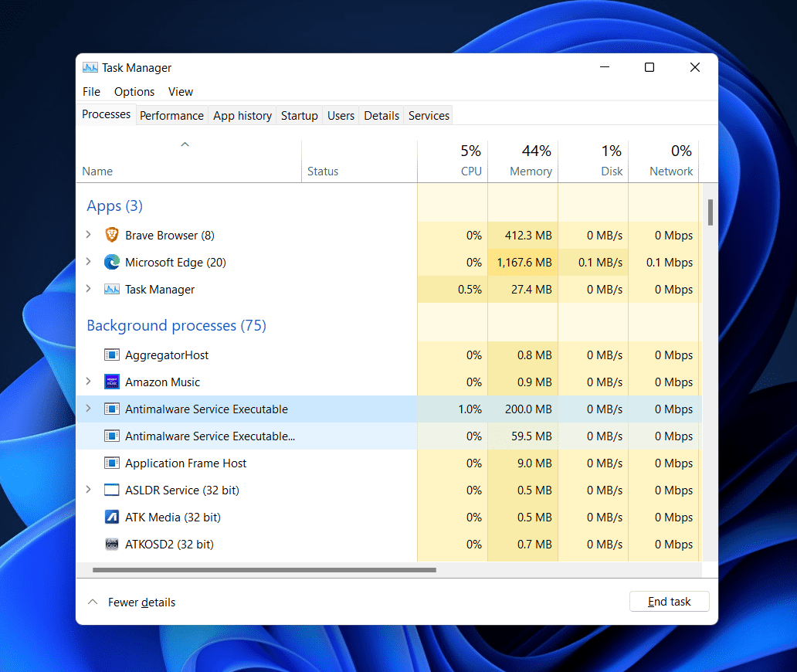Expand the Brave Browser process group
The image size is (797, 672).
pyautogui.click(x=88, y=235)
